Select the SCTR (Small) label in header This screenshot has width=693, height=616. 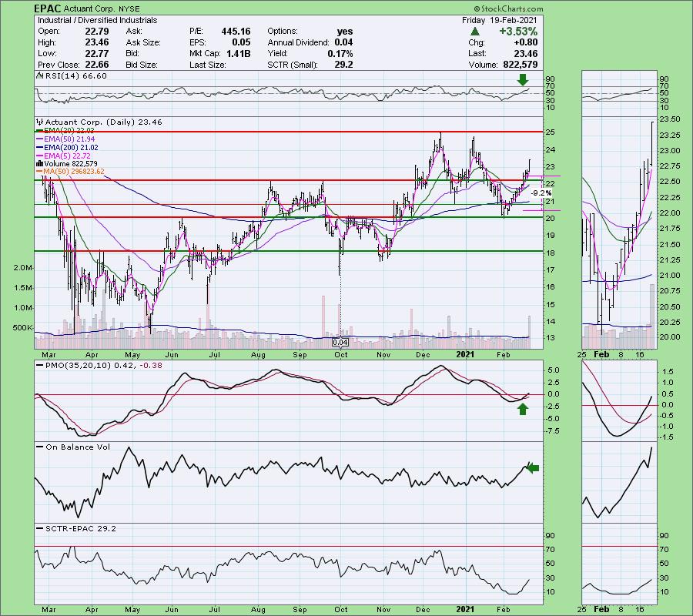point(292,65)
